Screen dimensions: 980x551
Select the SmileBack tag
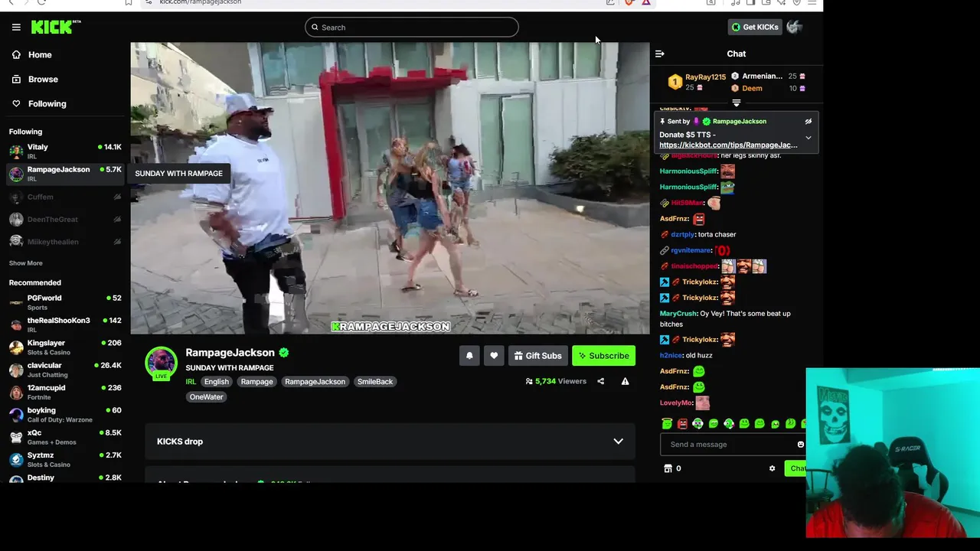tap(375, 381)
